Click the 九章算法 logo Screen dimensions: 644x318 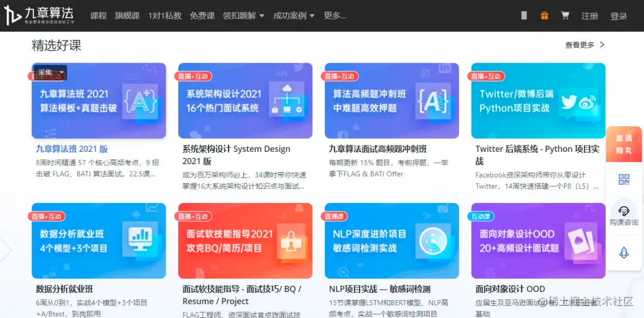(39, 15)
